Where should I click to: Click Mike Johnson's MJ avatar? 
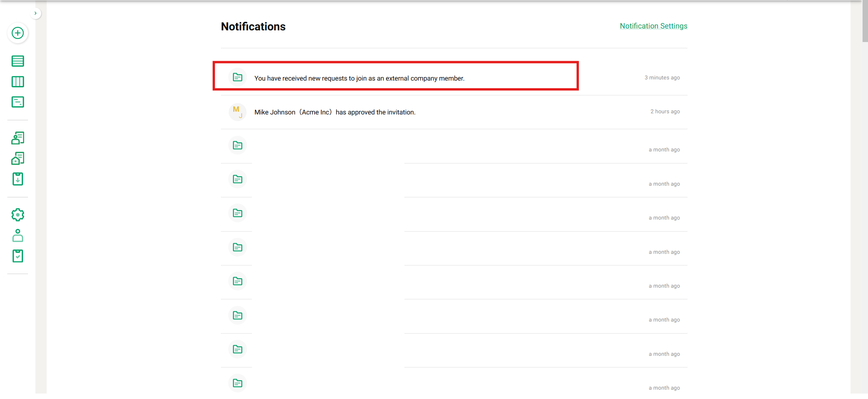coord(237,112)
